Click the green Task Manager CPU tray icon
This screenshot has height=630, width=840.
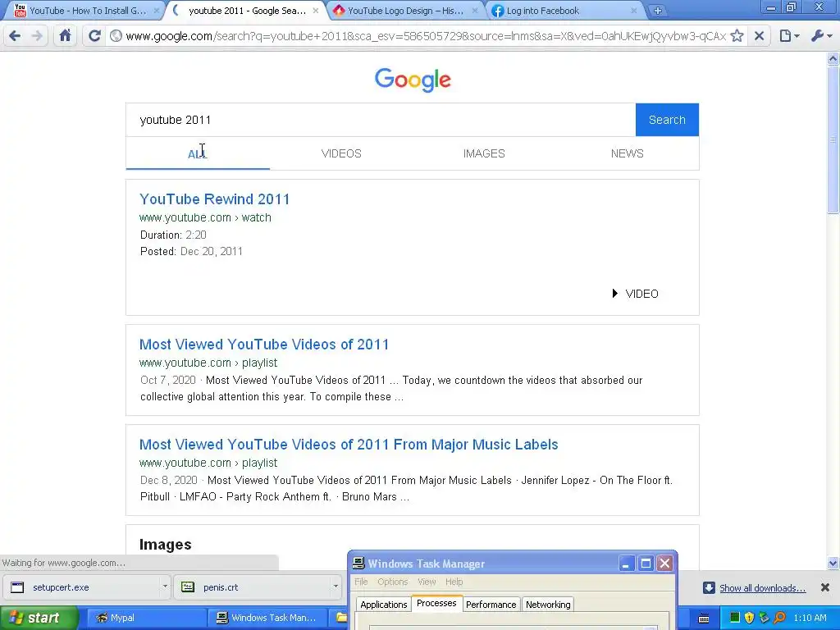pyautogui.click(x=734, y=618)
